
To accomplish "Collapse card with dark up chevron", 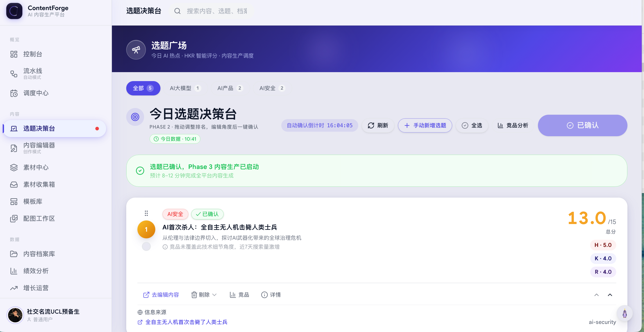I will click(610, 295).
